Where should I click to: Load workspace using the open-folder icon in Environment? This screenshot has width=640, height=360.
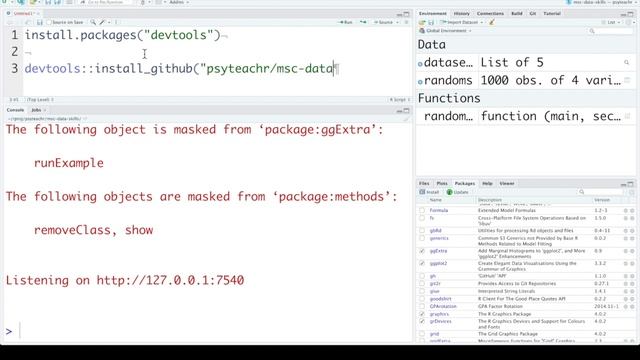click(x=422, y=22)
